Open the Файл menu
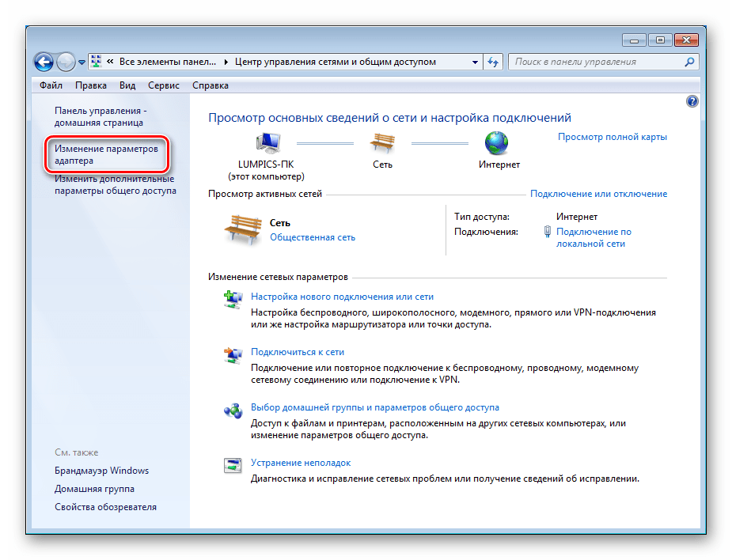 point(51,85)
